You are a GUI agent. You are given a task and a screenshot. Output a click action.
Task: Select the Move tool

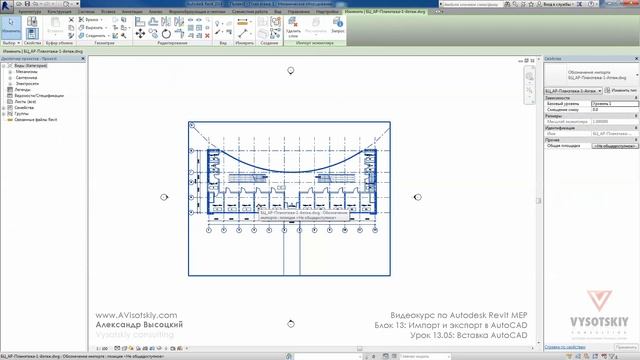coord(140,33)
